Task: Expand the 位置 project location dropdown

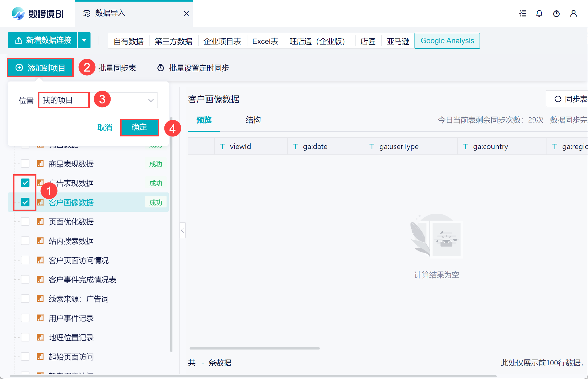Action: (x=151, y=100)
